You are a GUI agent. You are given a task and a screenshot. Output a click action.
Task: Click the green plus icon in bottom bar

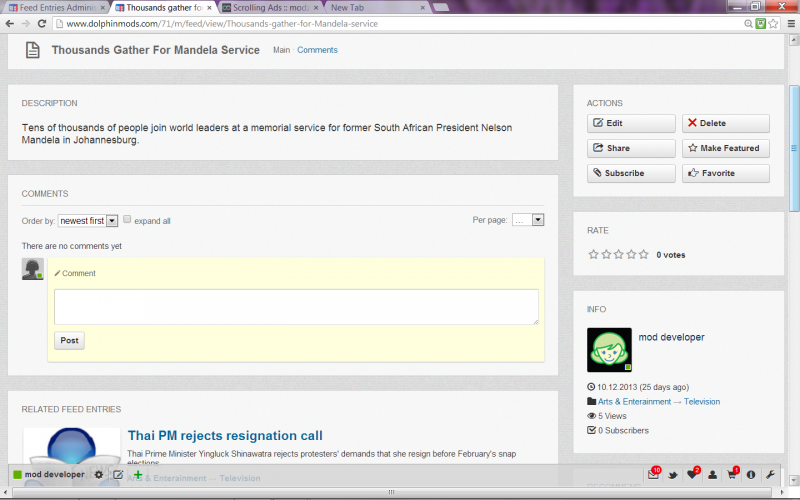point(138,474)
